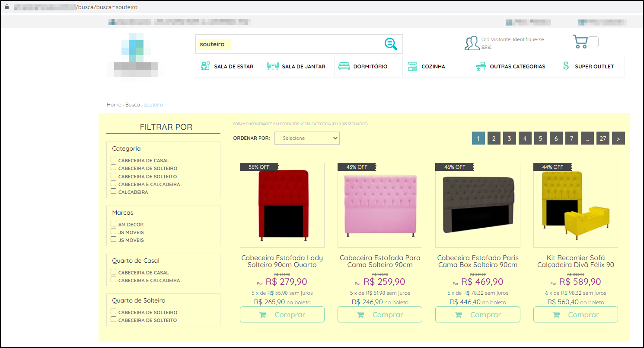Click the red headboard product image
The height and width of the screenshot is (348, 644).
coord(283,205)
